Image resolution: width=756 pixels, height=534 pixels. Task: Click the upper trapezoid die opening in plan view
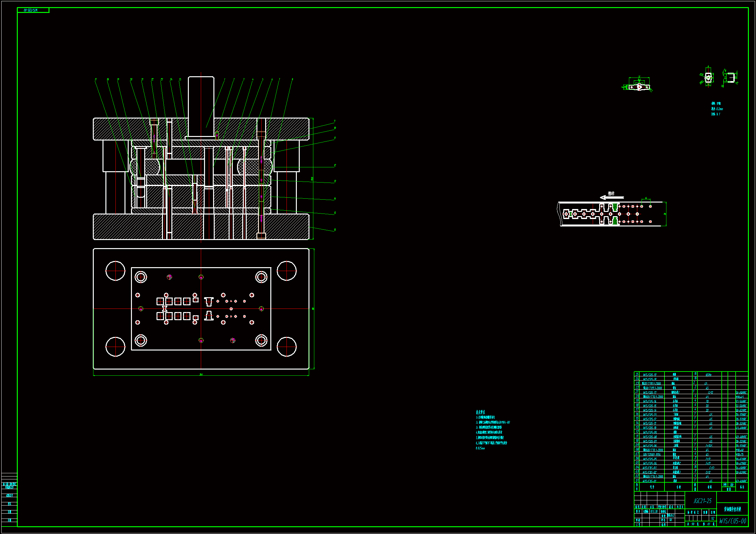point(209,301)
